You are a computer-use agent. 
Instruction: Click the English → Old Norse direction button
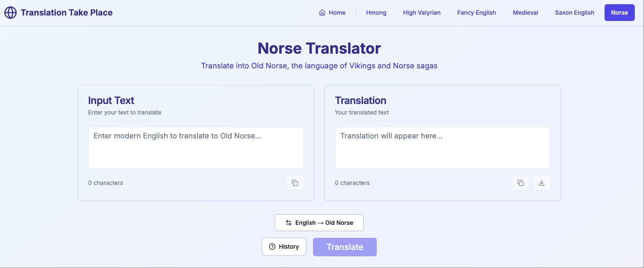coord(319,223)
